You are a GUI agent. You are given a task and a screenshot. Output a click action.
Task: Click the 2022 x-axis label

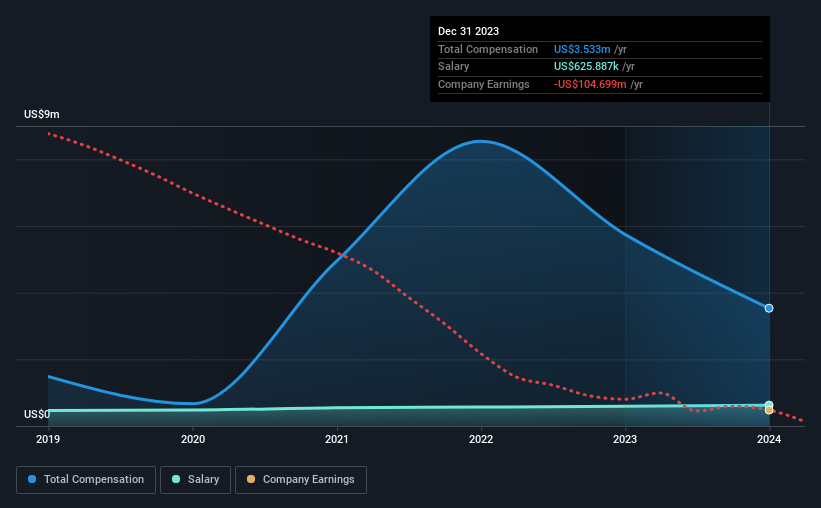coord(481,439)
